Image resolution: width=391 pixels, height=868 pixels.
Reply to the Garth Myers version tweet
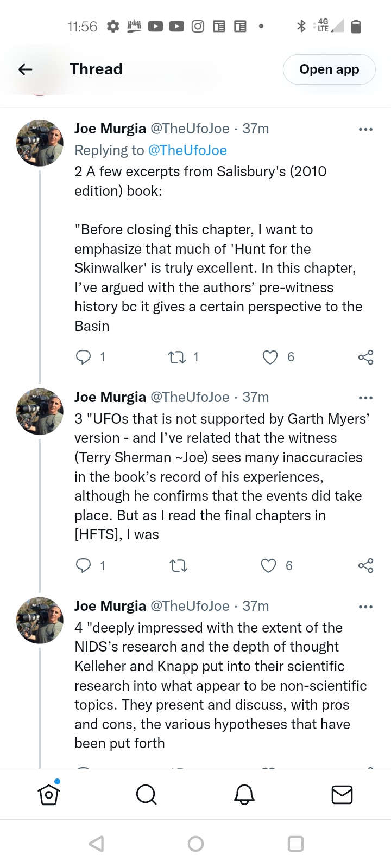click(84, 566)
